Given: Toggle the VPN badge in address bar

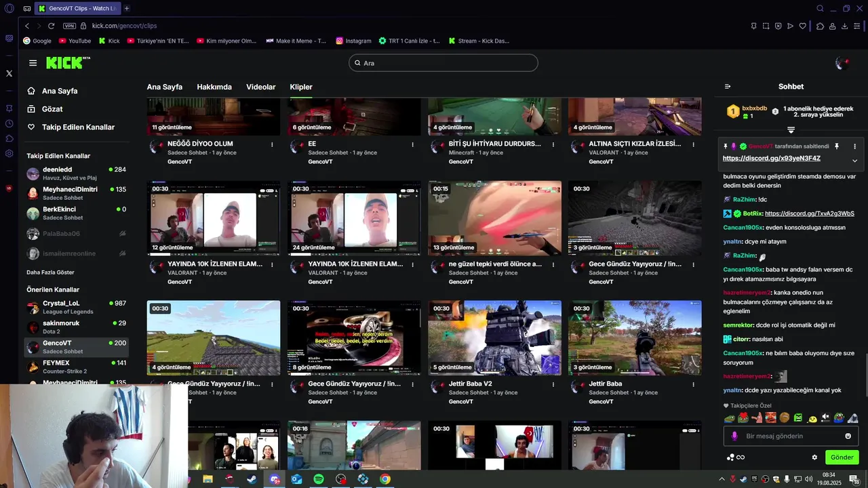Looking at the screenshot, I should click(x=69, y=26).
